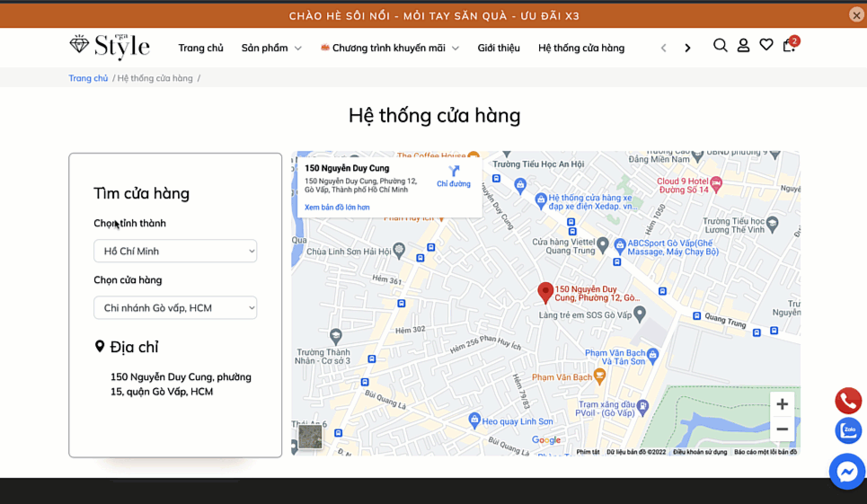Image resolution: width=867 pixels, height=504 pixels.
Task: Click the Phạm Văn Bạch restaurant marker
Action: pyautogui.click(x=599, y=376)
